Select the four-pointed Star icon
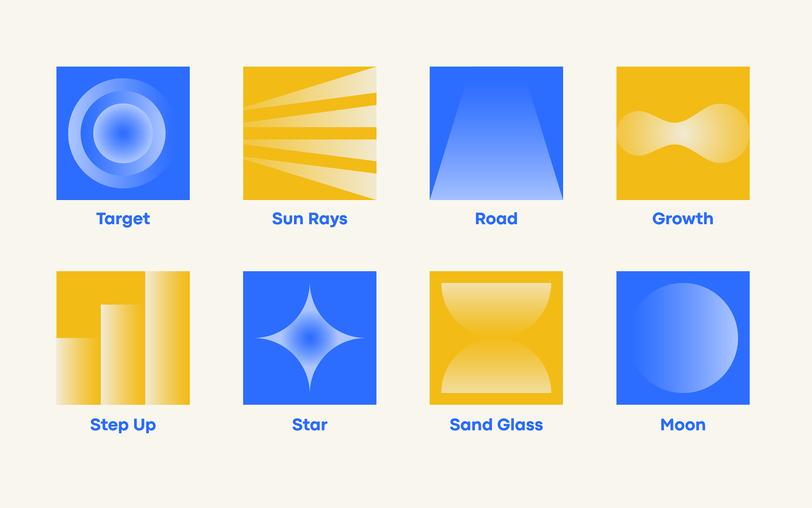This screenshot has width=812, height=508. click(x=310, y=338)
